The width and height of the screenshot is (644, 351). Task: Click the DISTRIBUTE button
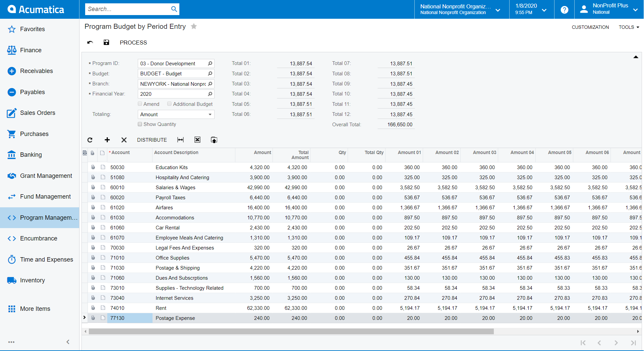(152, 140)
